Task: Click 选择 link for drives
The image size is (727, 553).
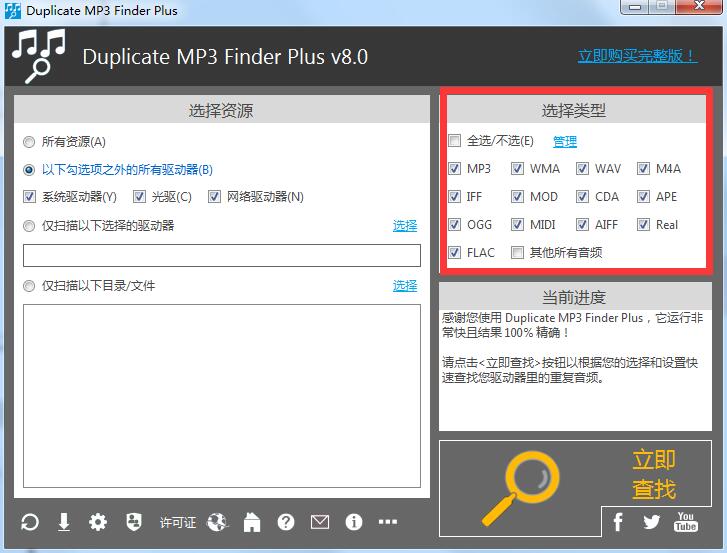Action: [405, 225]
